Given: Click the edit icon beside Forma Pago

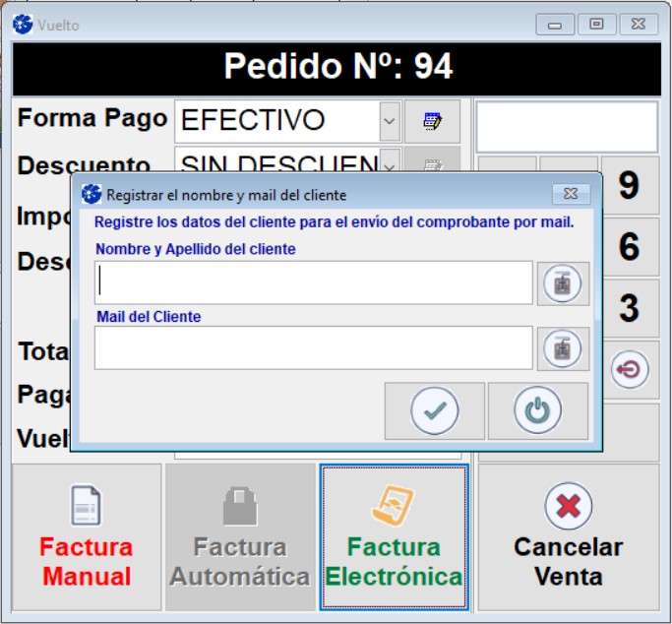Looking at the screenshot, I should (x=432, y=121).
